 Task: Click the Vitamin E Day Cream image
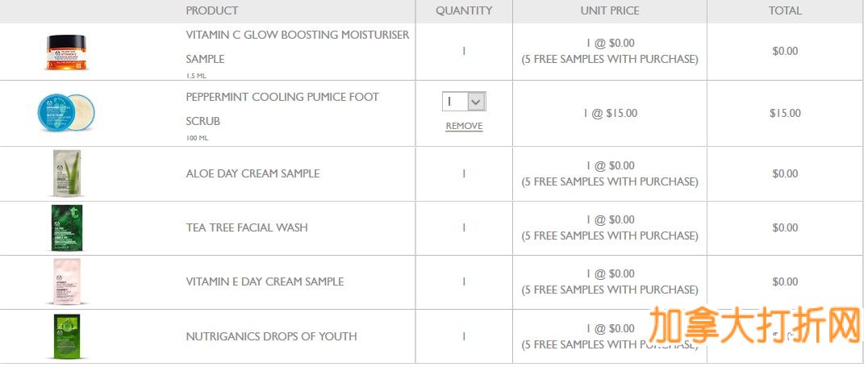click(66, 282)
